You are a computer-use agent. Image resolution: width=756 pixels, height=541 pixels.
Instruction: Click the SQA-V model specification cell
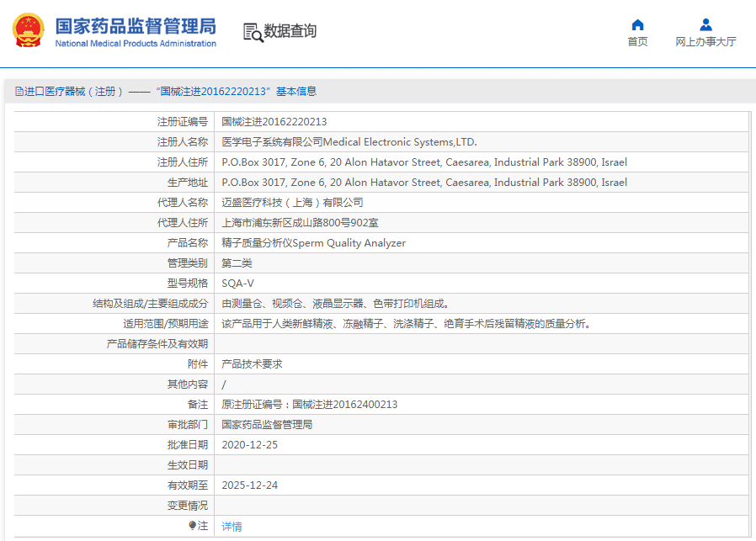click(x=237, y=284)
